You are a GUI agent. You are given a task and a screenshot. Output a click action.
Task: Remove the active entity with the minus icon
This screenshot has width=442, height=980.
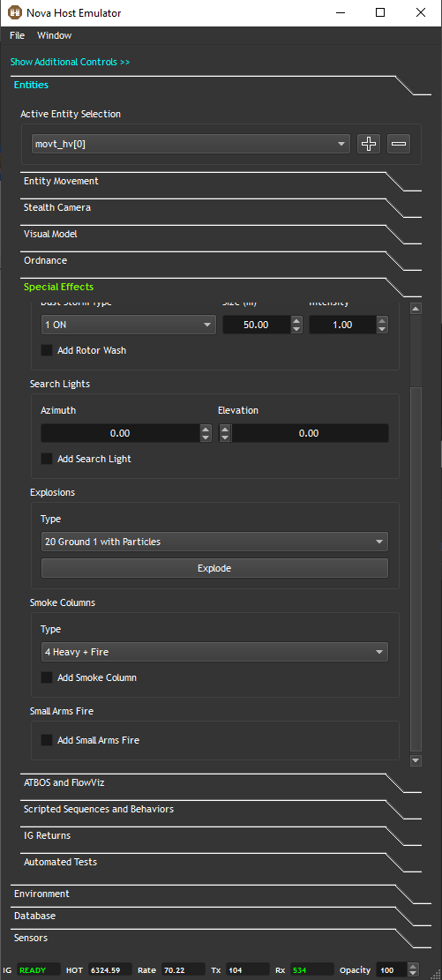click(x=399, y=144)
